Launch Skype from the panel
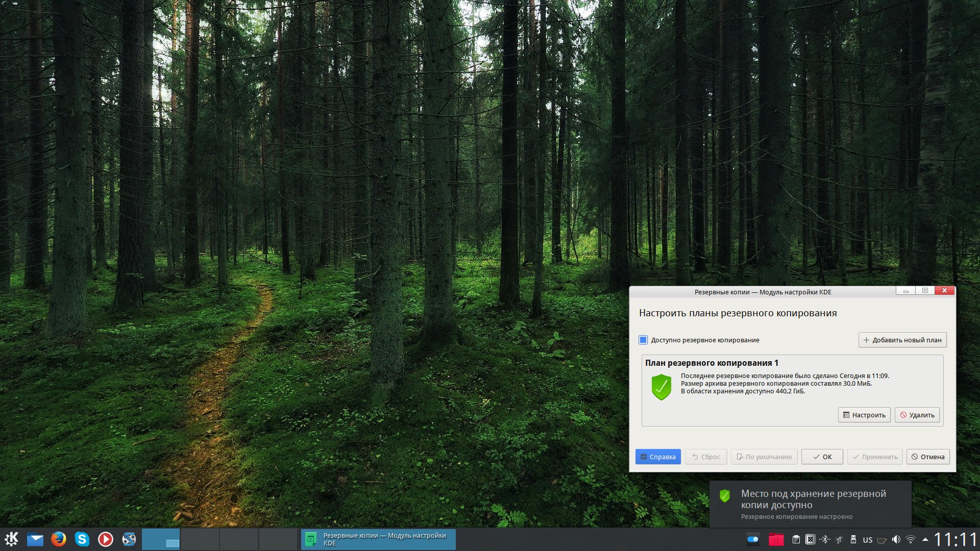The width and height of the screenshot is (980, 551). (82, 539)
